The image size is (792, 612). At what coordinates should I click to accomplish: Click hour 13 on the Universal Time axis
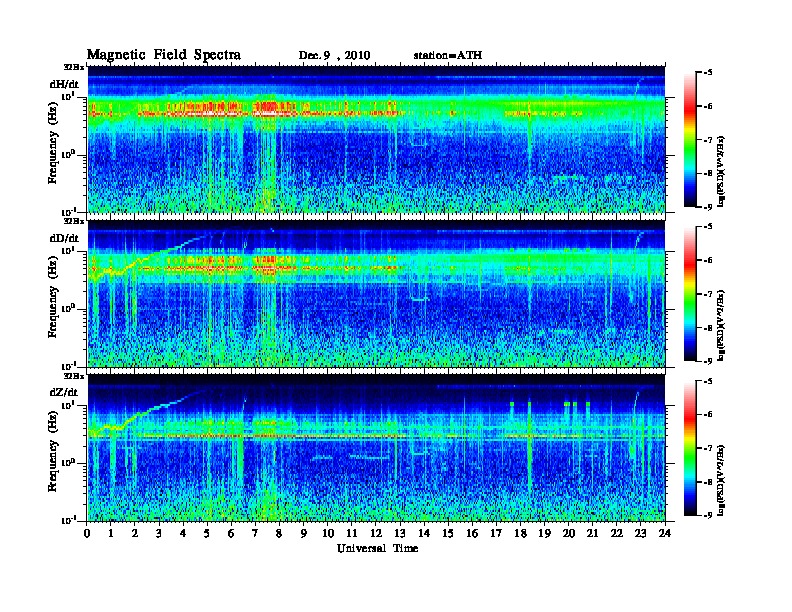(x=400, y=534)
